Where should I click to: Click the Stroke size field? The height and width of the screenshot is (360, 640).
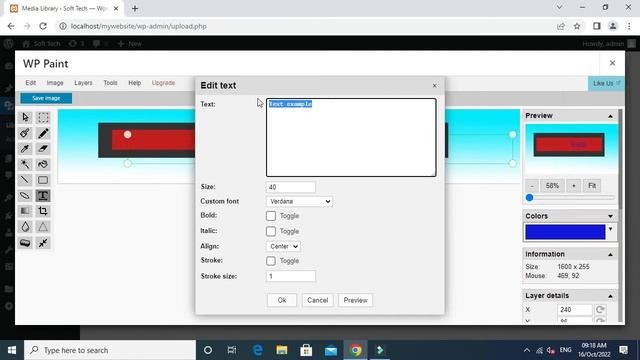291,276
